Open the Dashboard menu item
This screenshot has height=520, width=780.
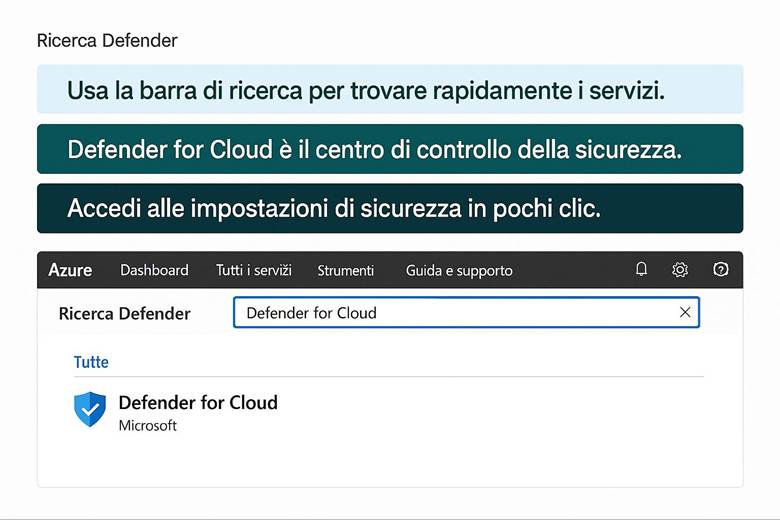[154, 270]
